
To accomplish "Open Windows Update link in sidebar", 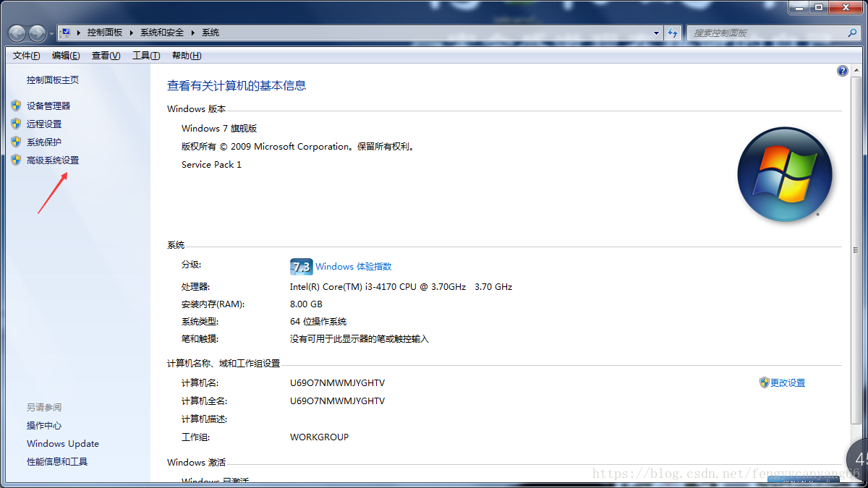I will tap(63, 443).
